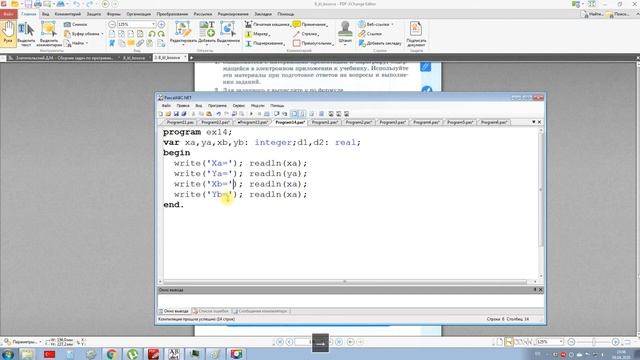Add a bookmark (Добавить закладку)
The image size is (640, 360).
pos(380,43)
